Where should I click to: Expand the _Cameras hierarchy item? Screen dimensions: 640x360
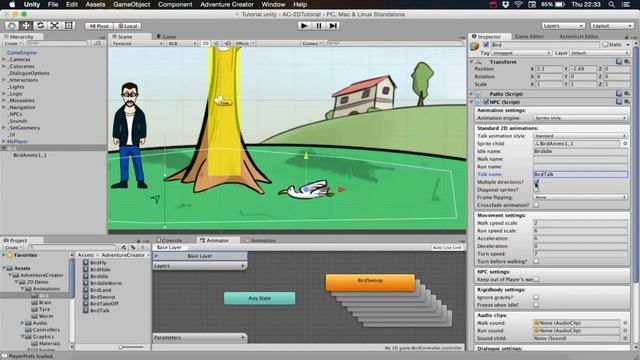[x=4, y=60]
